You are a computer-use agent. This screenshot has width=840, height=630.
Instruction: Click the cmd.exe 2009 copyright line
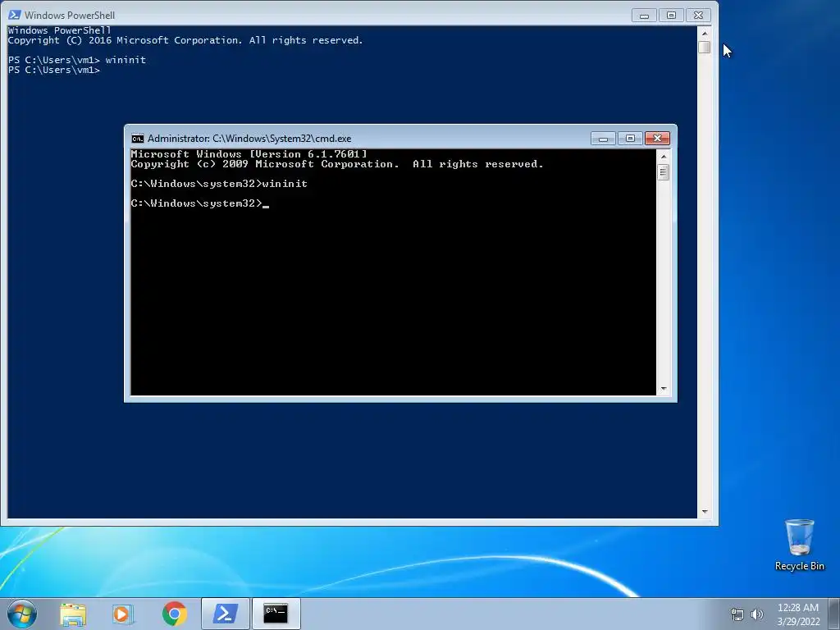tap(337, 164)
